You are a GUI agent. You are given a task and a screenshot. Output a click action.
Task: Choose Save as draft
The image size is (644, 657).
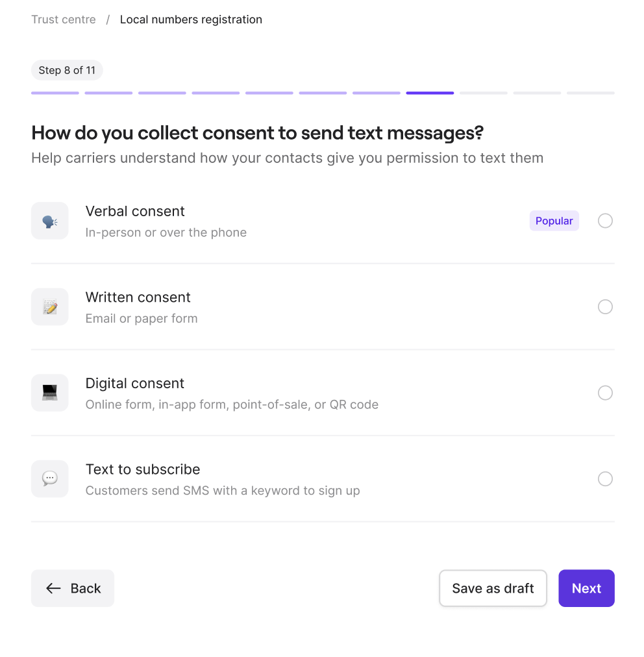(493, 588)
